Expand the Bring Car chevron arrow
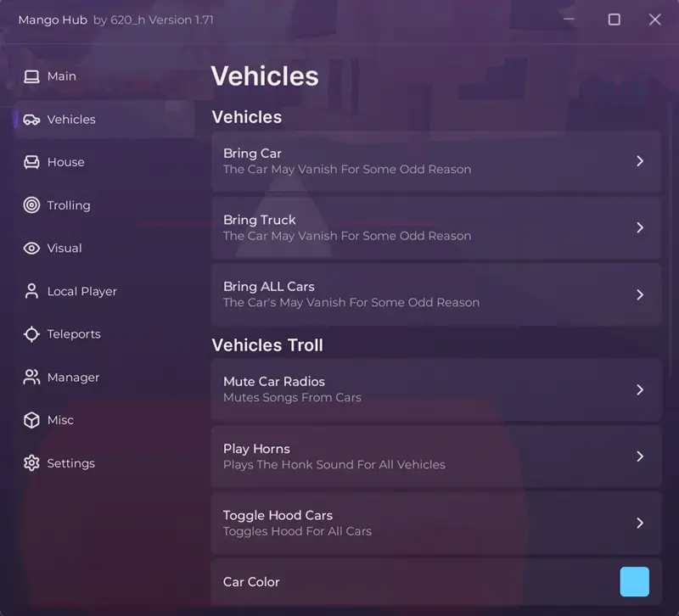 click(640, 161)
